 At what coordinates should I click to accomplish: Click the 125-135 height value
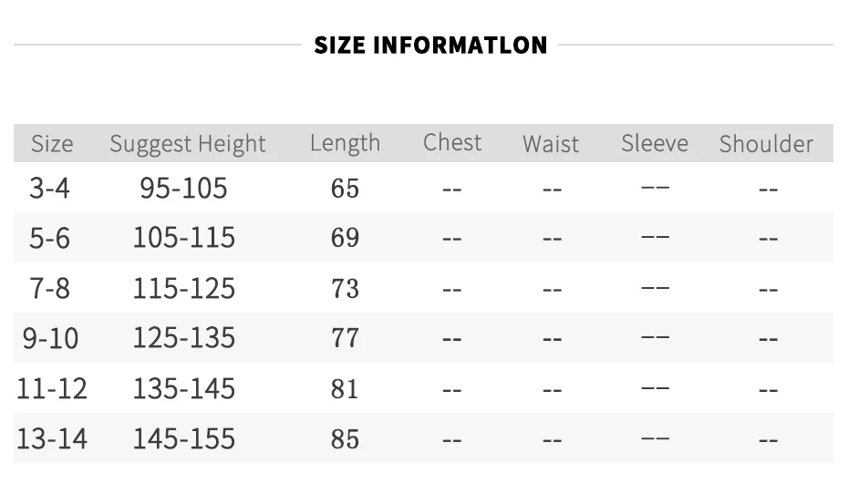184,338
